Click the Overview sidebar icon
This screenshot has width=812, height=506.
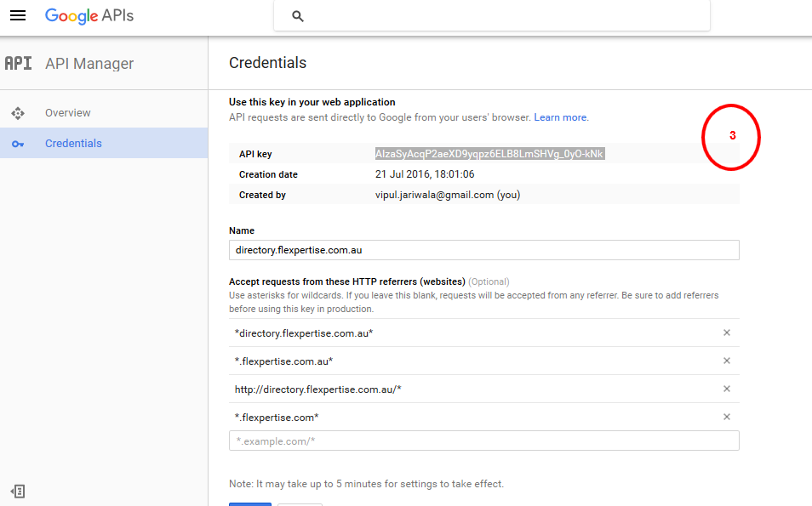tap(18, 113)
